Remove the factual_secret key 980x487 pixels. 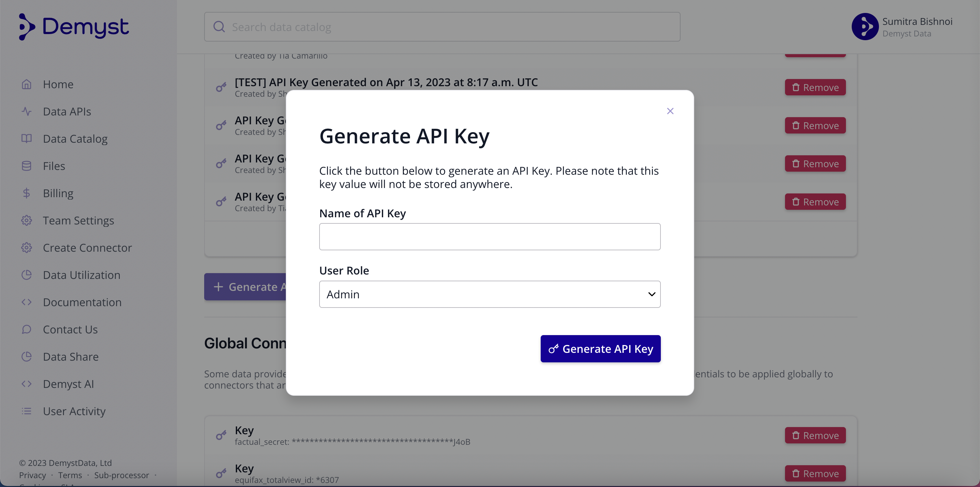(815, 435)
